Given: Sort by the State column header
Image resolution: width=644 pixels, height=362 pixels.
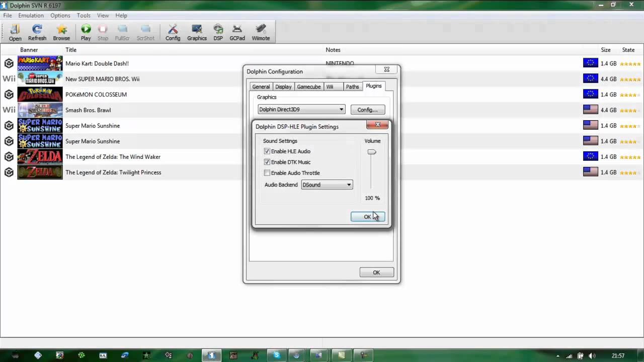Looking at the screenshot, I should (x=628, y=50).
